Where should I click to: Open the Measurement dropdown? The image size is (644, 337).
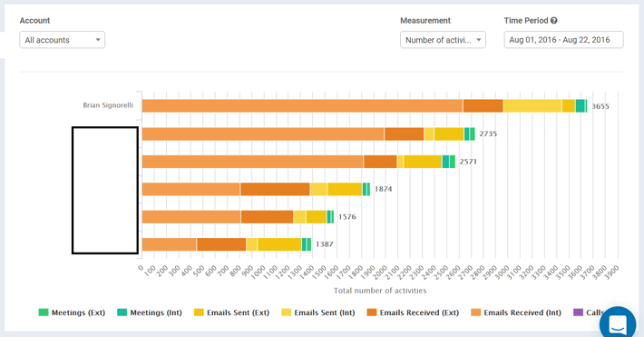click(443, 40)
